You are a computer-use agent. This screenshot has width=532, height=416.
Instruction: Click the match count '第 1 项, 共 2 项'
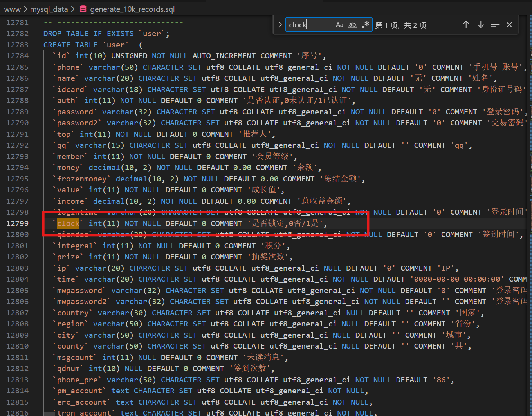click(400, 25)
